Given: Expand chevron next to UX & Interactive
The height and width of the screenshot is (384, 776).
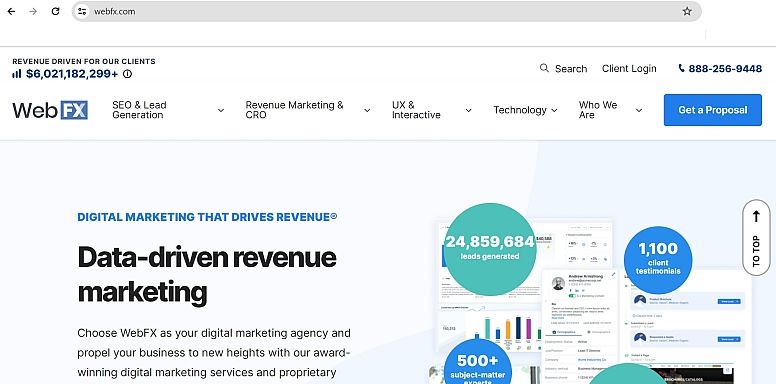Looking at the screenshot, I should pos(468,110).
